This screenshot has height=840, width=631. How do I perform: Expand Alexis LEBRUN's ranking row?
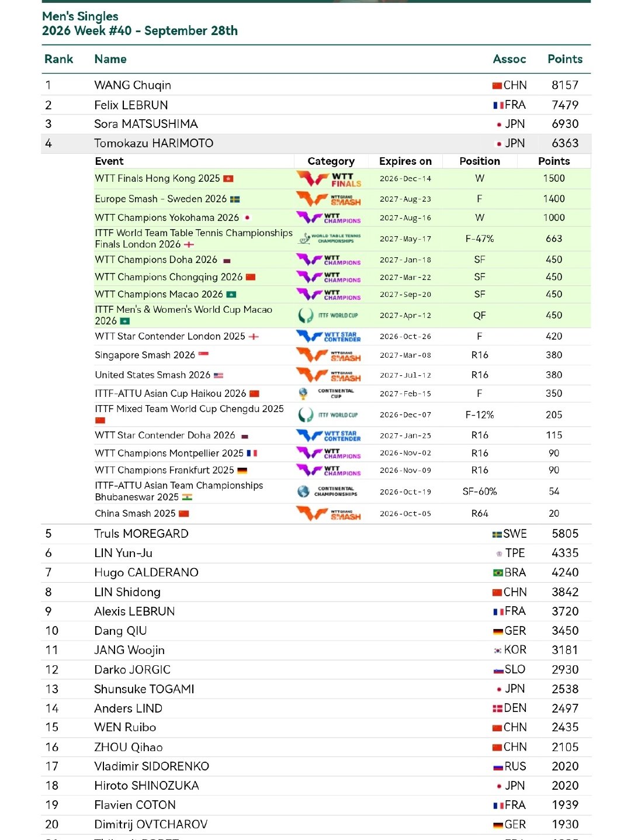point(316,611)
